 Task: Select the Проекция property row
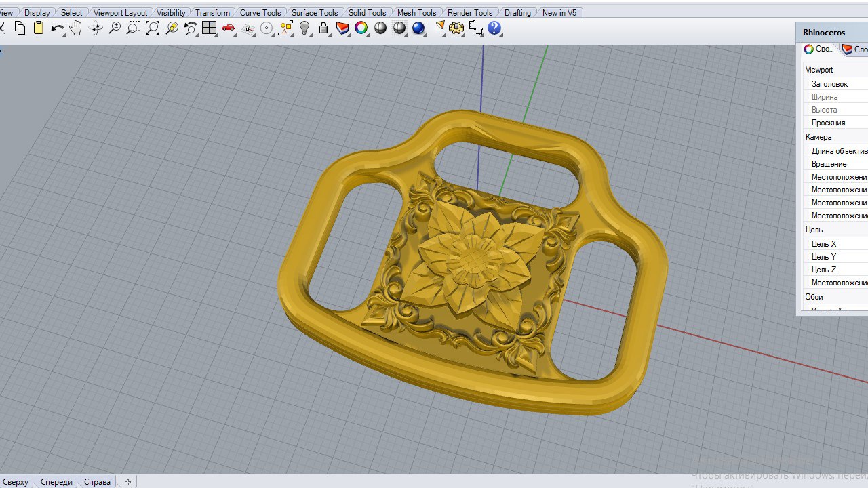click(828, 123)
